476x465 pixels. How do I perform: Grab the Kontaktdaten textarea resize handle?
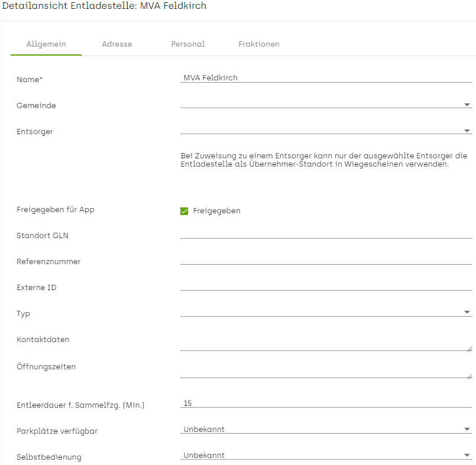click(x=469, y=349)
